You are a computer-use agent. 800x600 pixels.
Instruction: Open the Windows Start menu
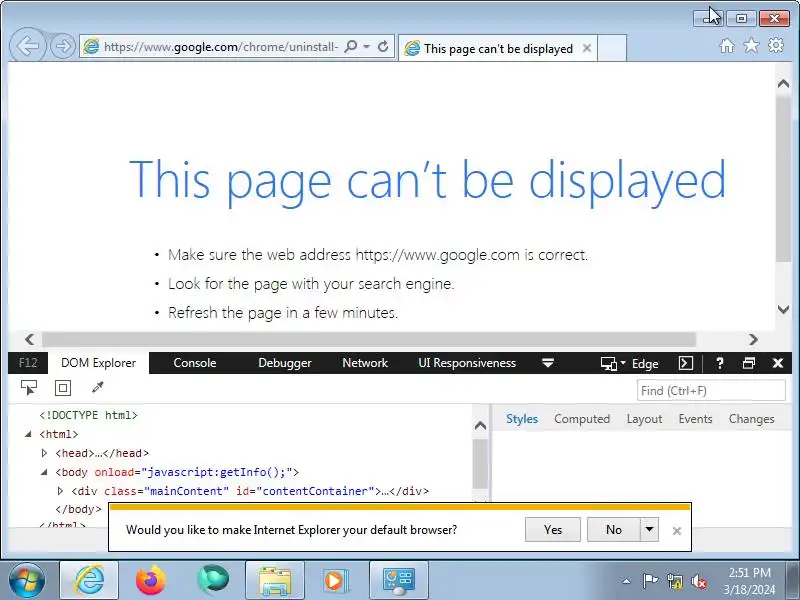tap(27, 581)
